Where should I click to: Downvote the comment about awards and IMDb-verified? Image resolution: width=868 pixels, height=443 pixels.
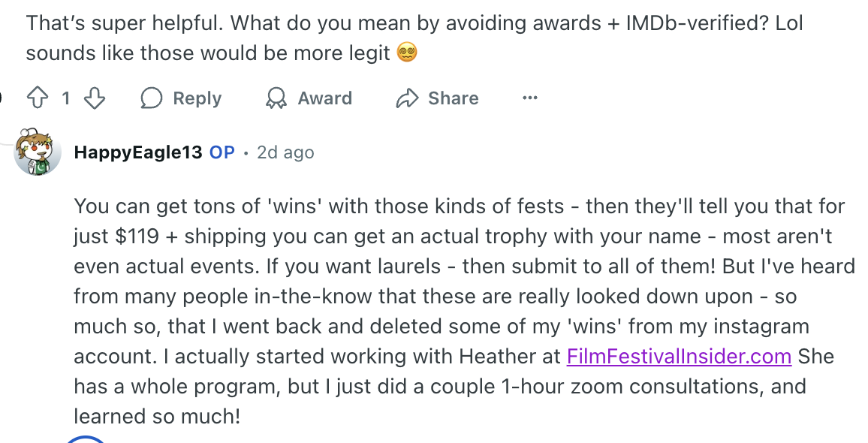point(94,98)
